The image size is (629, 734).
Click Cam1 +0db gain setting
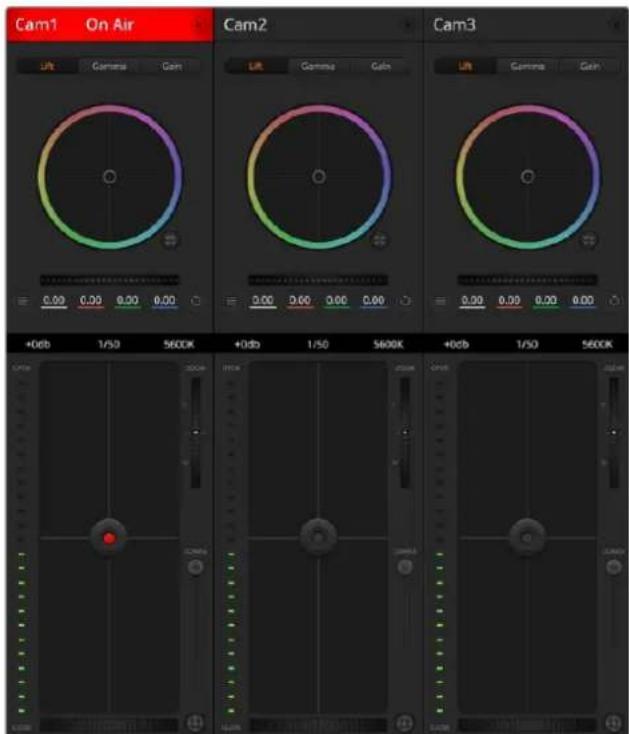pos(37,345)
